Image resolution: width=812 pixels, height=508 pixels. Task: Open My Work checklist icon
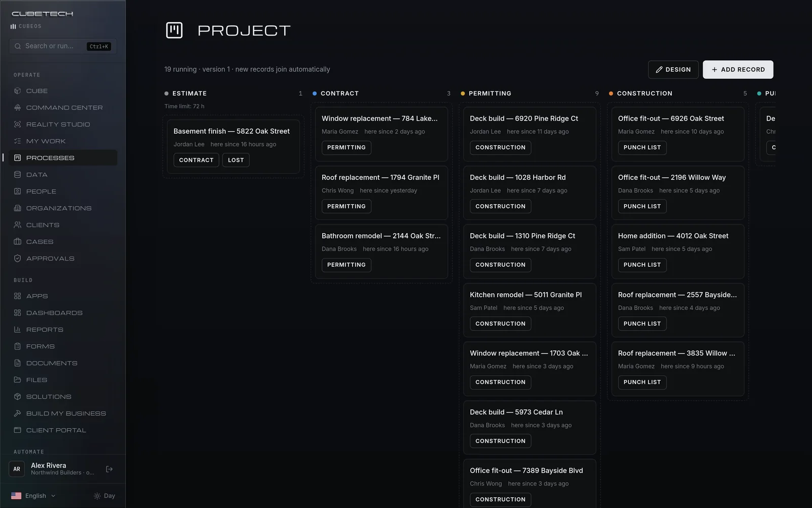(17, 141)
